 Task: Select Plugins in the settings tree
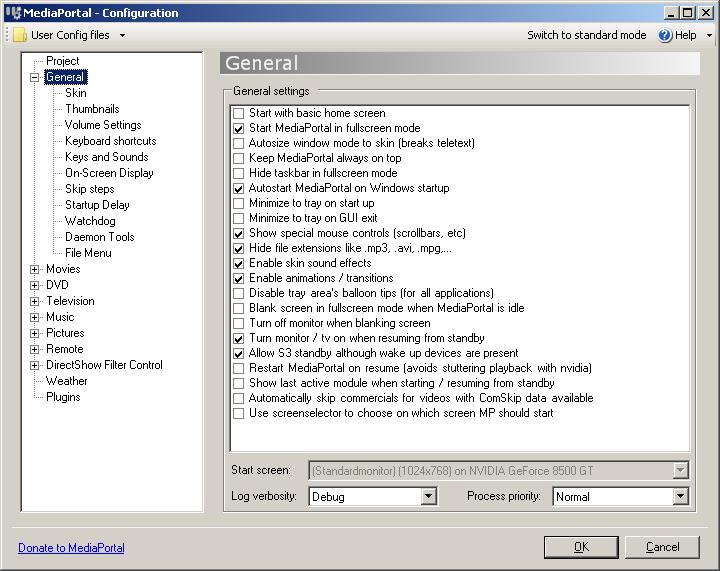click(63, 397)
